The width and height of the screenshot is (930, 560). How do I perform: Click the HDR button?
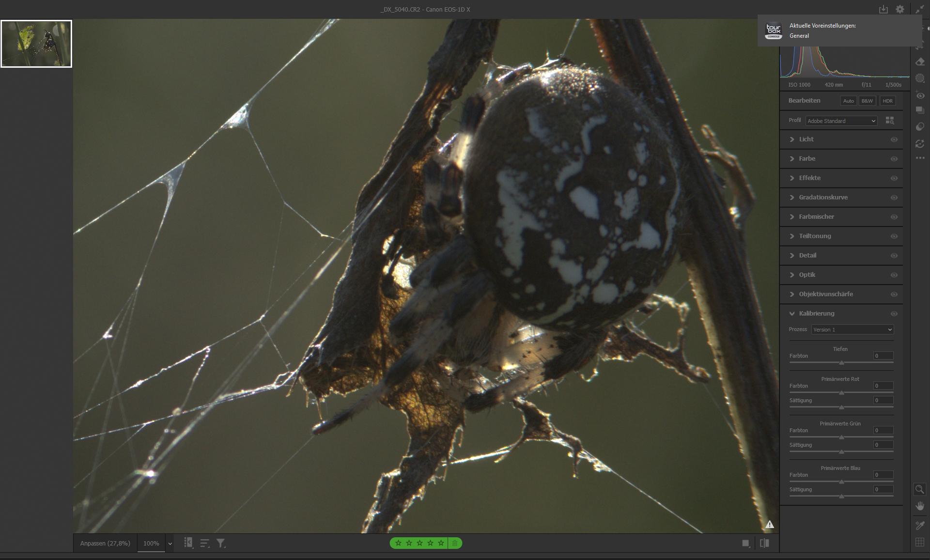(887, 101)
